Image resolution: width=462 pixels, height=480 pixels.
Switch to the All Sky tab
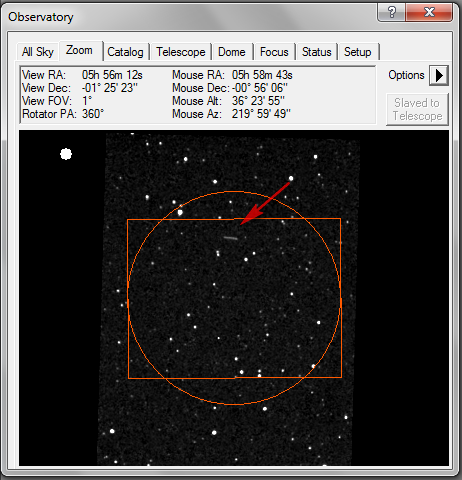[x=38, y=52]
